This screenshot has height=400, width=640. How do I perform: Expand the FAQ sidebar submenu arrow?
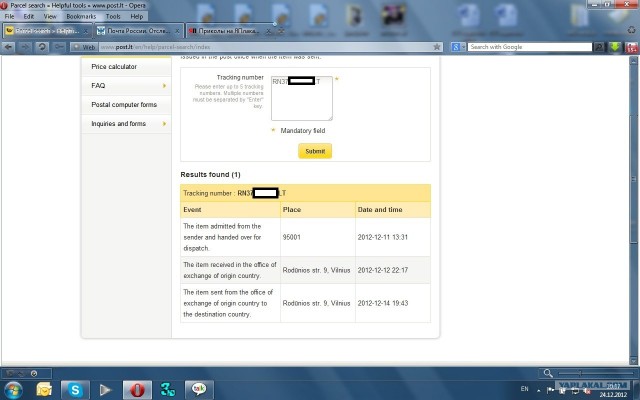tap(161, 86)
